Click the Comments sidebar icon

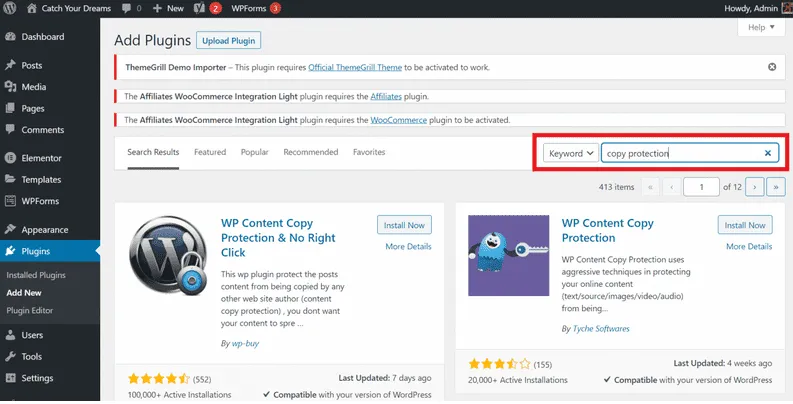click(x=10, y=129)
